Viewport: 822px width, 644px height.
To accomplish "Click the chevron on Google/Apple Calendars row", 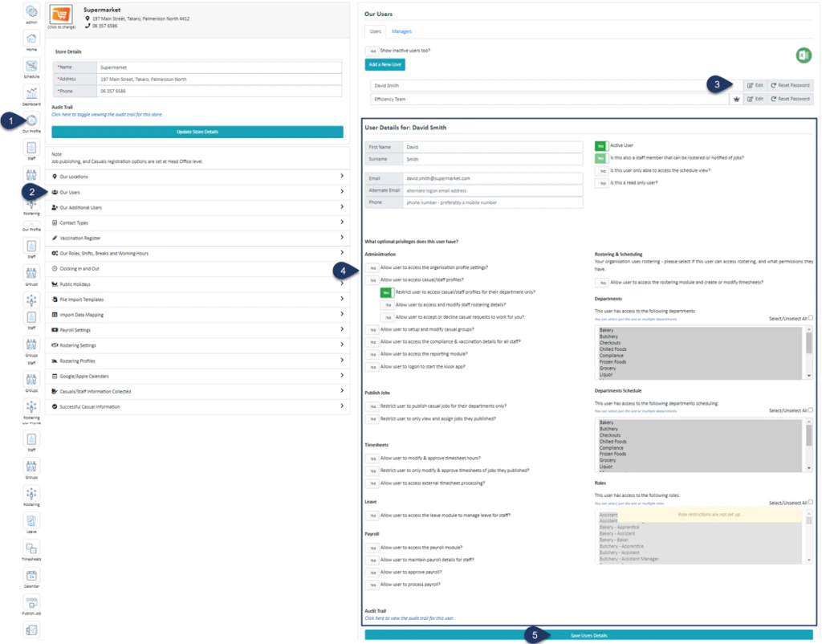I will point(342,376).
